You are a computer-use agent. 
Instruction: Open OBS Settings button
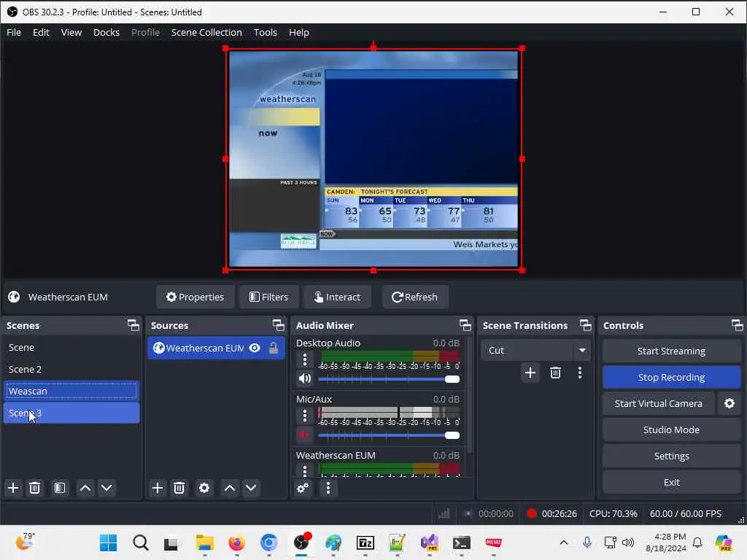(671, 456)
